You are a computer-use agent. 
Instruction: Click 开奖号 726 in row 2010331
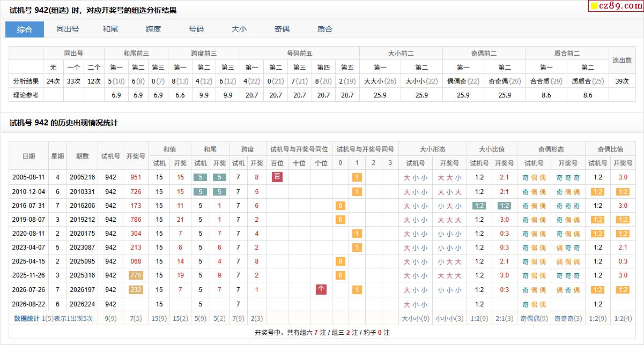click(x=136, y=192)
